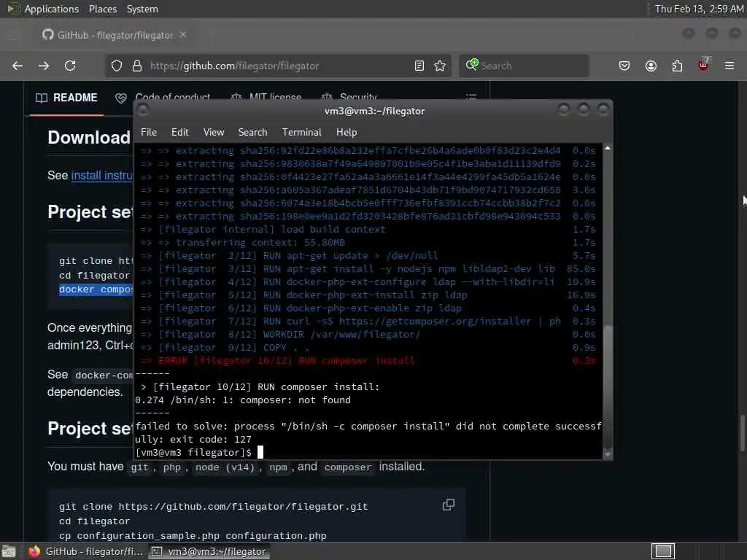Switch to GitHub - filegator taskbar window

[x=86, y=551]
